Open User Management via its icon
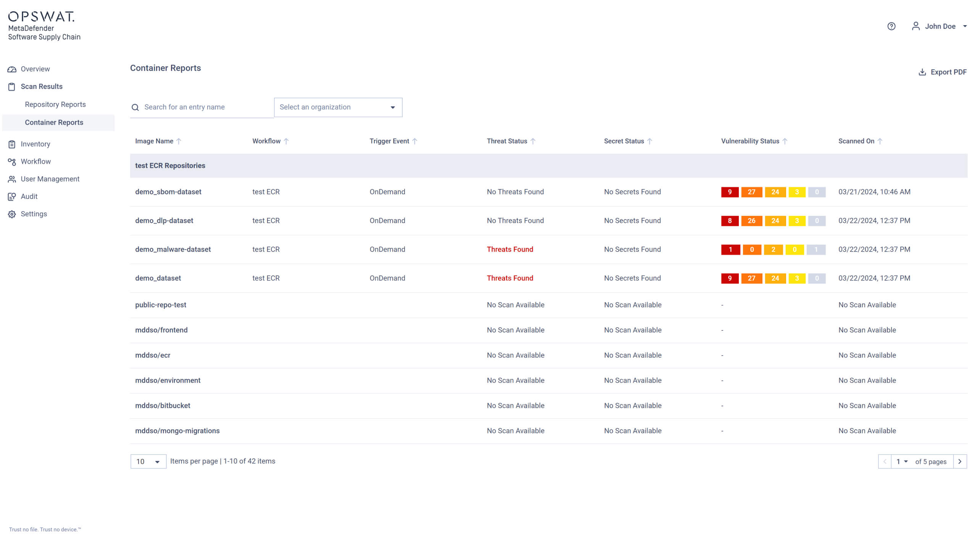The height and width of the screenshot is (555, 980). pos(11,179)
